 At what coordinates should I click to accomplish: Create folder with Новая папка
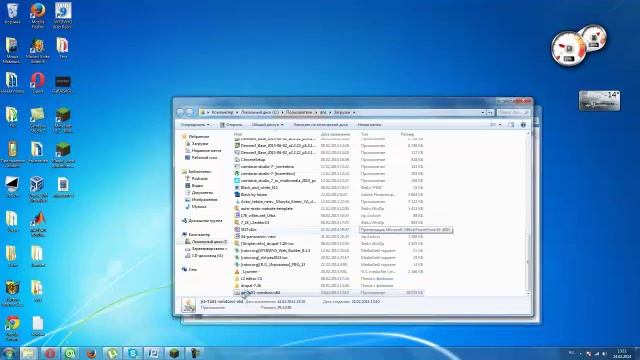pos(369,124)
